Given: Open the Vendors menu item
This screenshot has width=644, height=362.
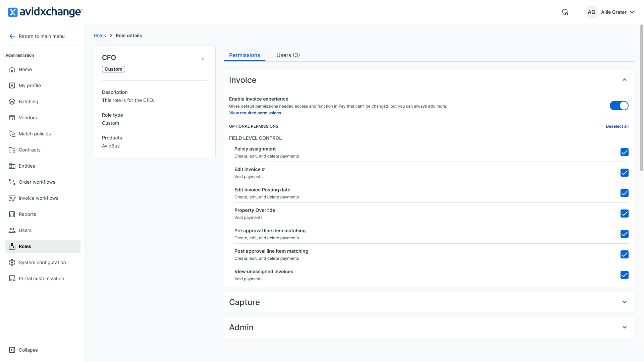Looking at the screenshot, I should click(x=43, y=118).
